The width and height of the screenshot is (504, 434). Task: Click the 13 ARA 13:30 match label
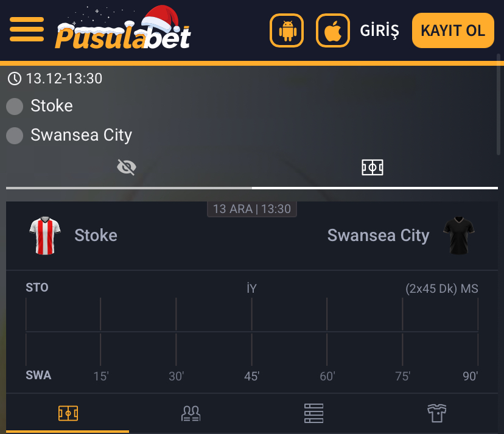point(251,209)
